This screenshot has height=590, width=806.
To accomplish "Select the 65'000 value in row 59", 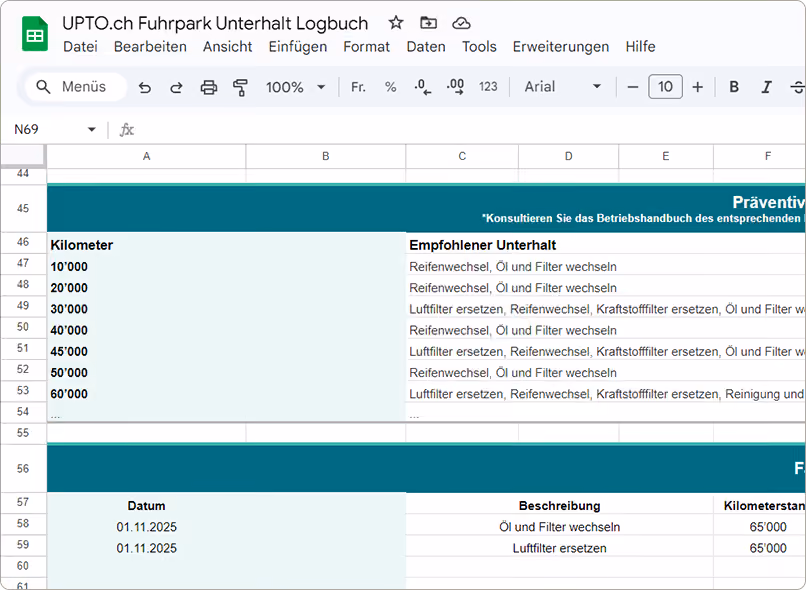I will pyautogui.click(x=760, y=548).
